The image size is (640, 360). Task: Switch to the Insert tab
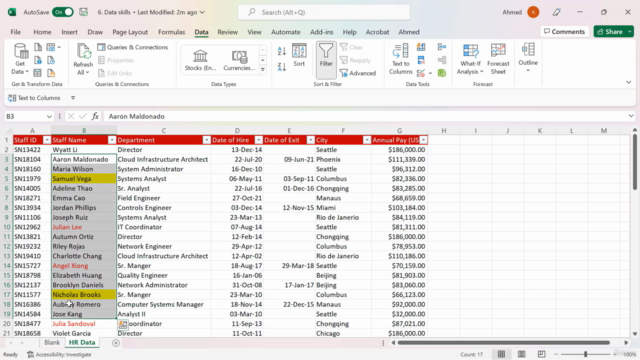coord(69,32)
